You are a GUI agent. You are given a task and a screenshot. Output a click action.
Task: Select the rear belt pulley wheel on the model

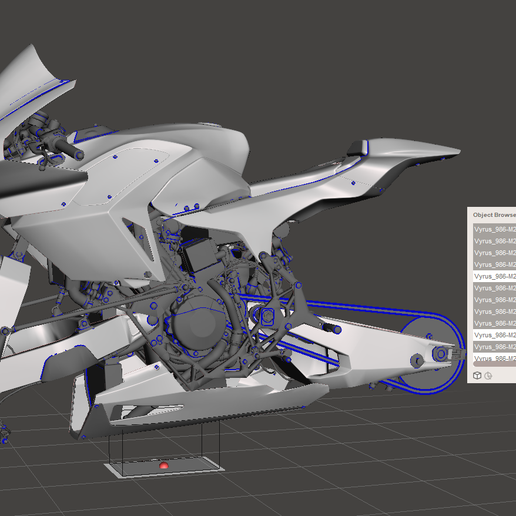click(430, 354)
